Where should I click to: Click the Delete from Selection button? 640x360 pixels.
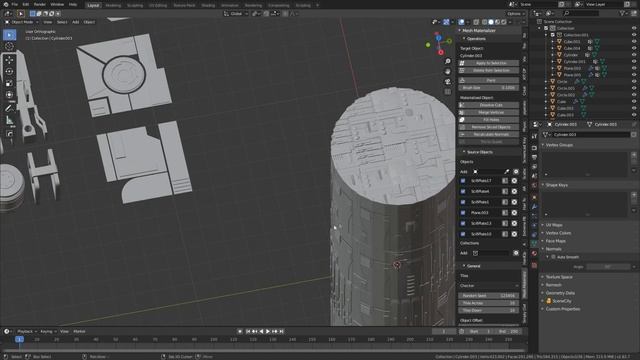pyautogui.click(x=489, y=71)
